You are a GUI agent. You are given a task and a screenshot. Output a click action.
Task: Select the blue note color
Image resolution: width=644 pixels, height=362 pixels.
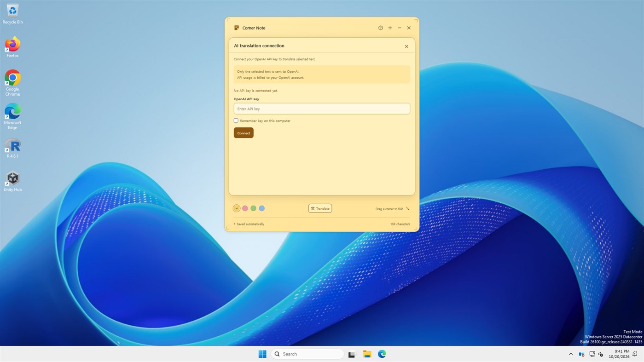[261, 208]
